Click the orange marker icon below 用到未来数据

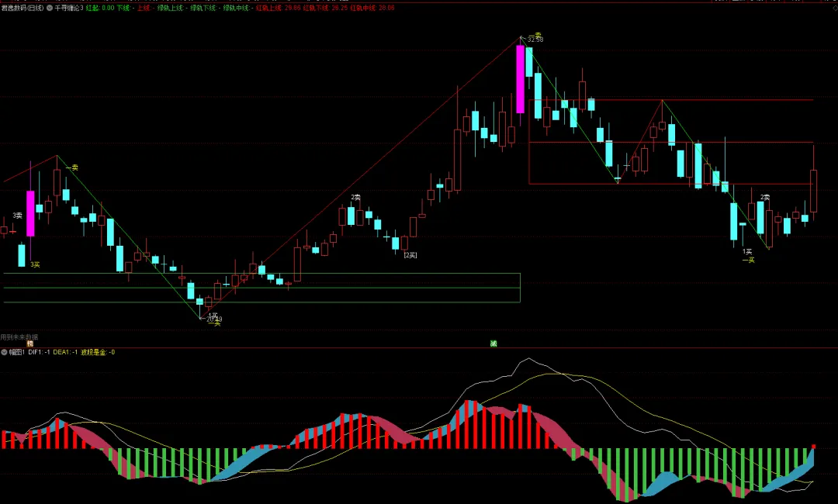click(x=30, y=343)
